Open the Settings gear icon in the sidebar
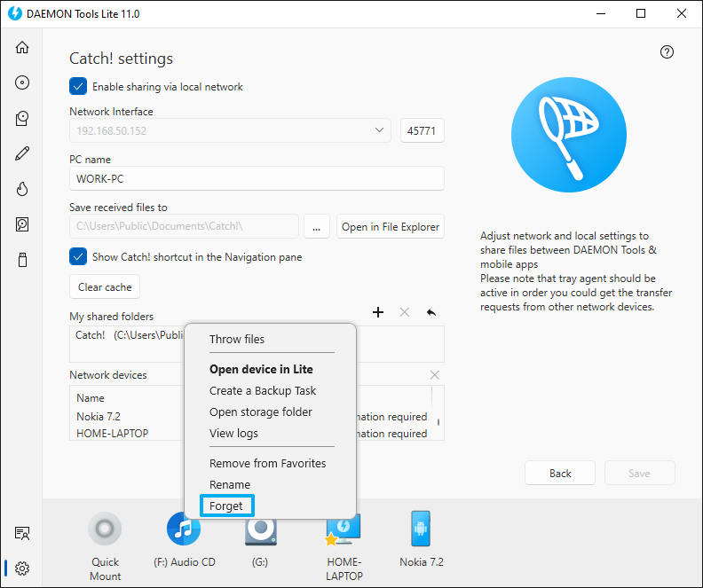 [22, 568]
